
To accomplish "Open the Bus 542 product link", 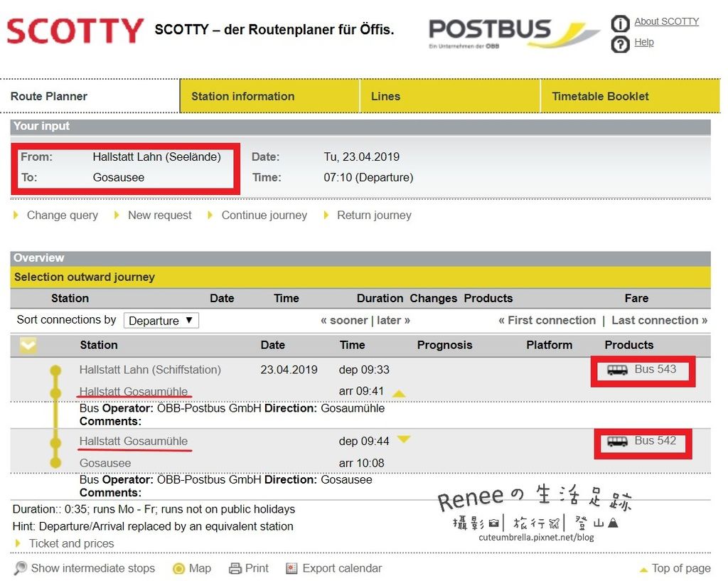I will pyautogui.click(x=655, y=441).
